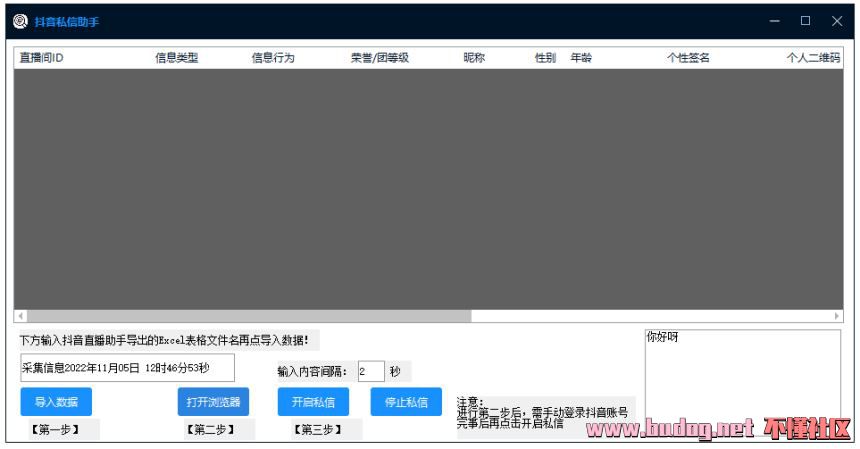
Task: Select the 直播间ID column header
Action: coord(42,58)
